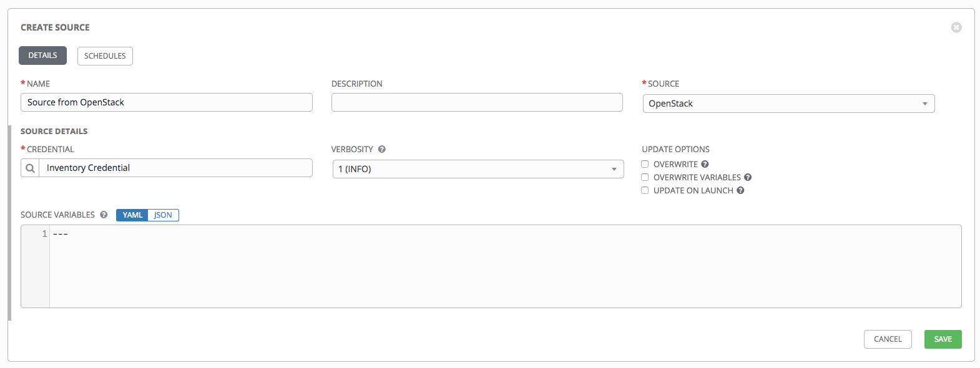Close the Create Source panel
Image resolution: width=980 pixels, height=368 pixels.
[x=956, y=27]
